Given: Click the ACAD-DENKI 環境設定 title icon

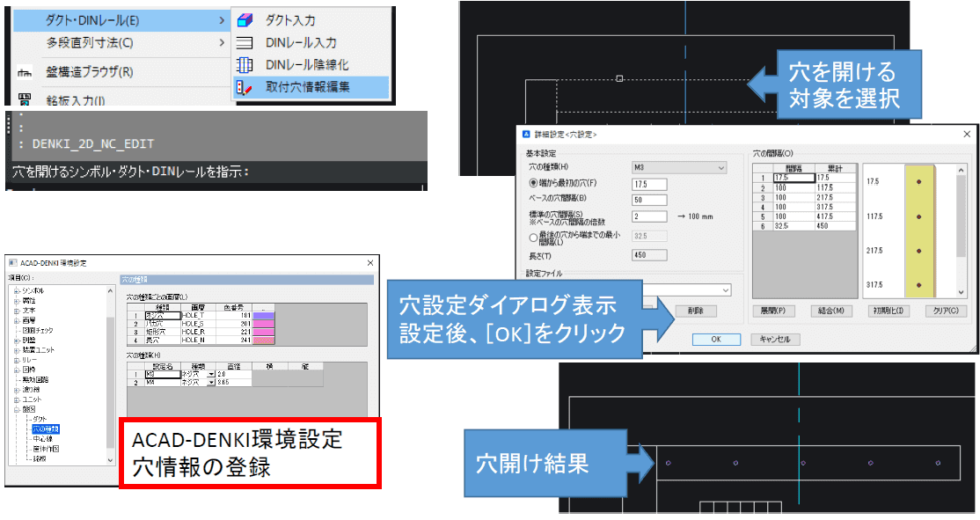Looking at the screenshot, I should tap(12, 263).
